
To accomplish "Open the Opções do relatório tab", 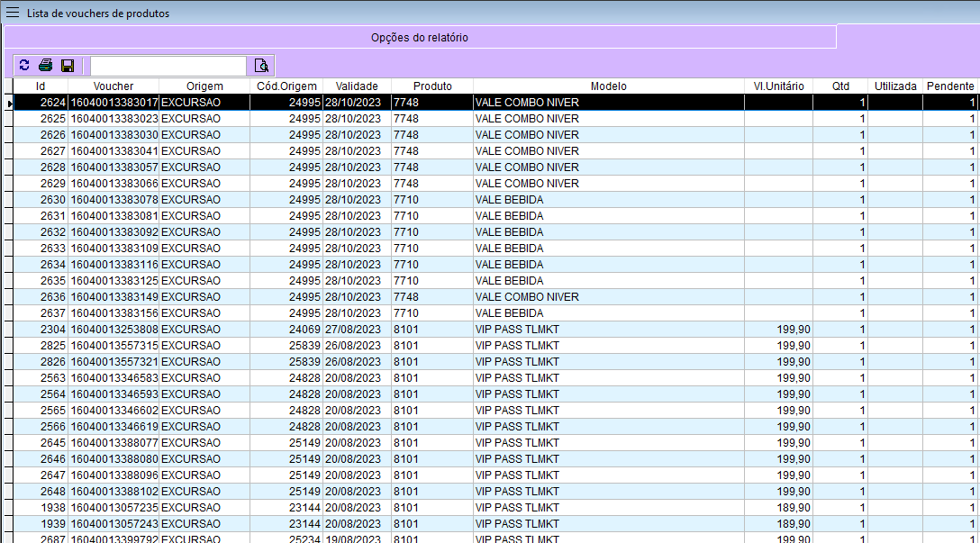I will 420,38.
